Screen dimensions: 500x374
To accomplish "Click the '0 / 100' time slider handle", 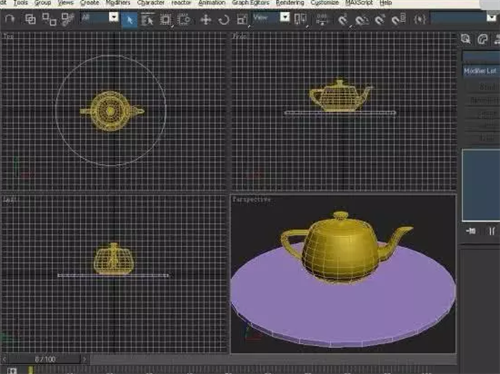I will tap(45, 359).
